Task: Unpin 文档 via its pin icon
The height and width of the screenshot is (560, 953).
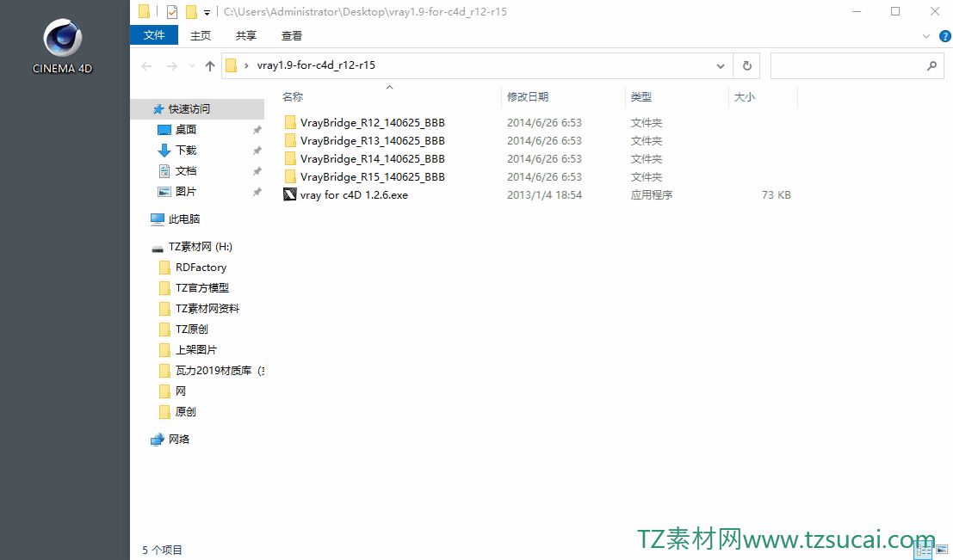Action: [x=257, y=171]
